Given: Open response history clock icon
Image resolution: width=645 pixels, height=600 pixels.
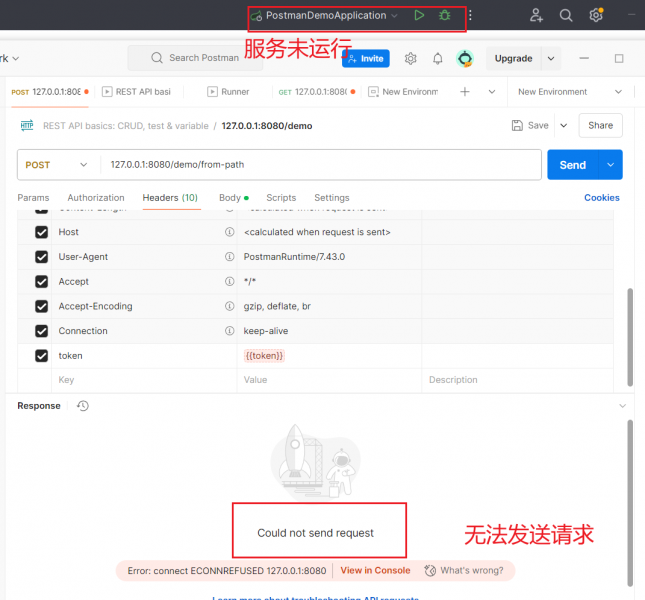Looking at the screenshot, I should (83, 406).
